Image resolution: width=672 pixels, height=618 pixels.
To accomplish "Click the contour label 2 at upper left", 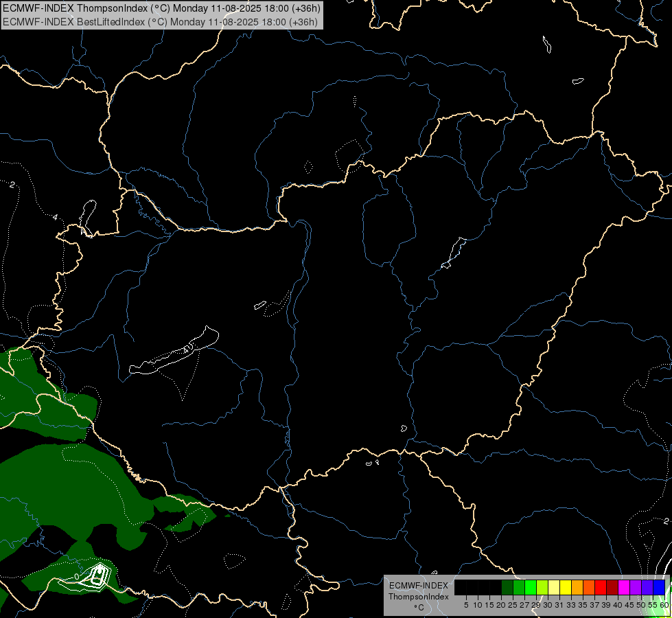I will click(12, 185).
